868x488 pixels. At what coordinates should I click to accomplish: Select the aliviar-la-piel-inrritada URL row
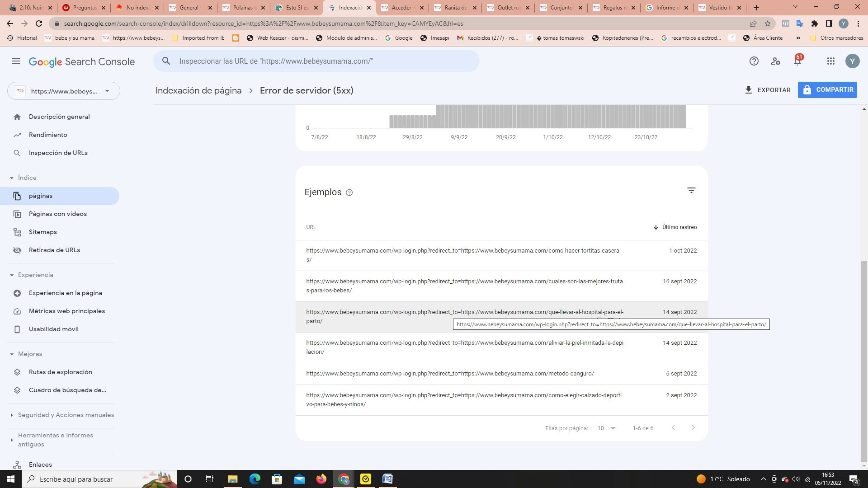click(x=501, y=347)
